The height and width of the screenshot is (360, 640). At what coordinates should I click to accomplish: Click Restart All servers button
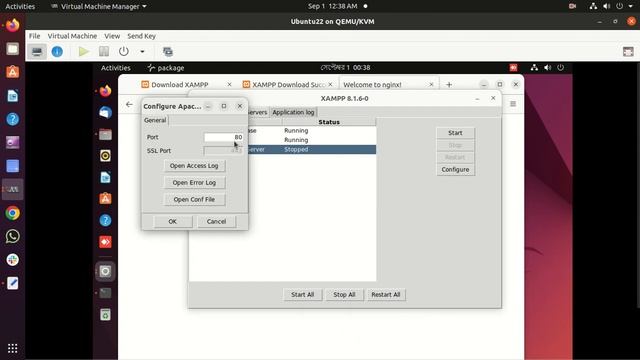pos(386,295)
